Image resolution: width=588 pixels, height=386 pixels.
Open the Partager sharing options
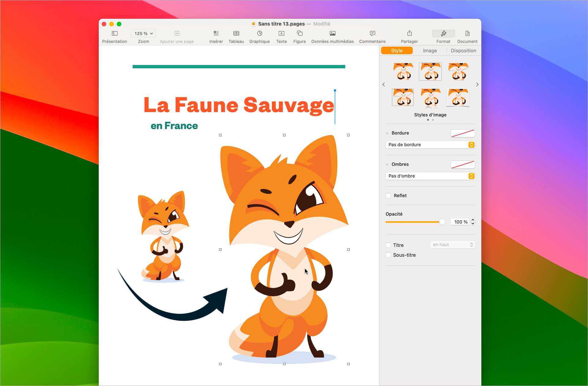[409, 36]
